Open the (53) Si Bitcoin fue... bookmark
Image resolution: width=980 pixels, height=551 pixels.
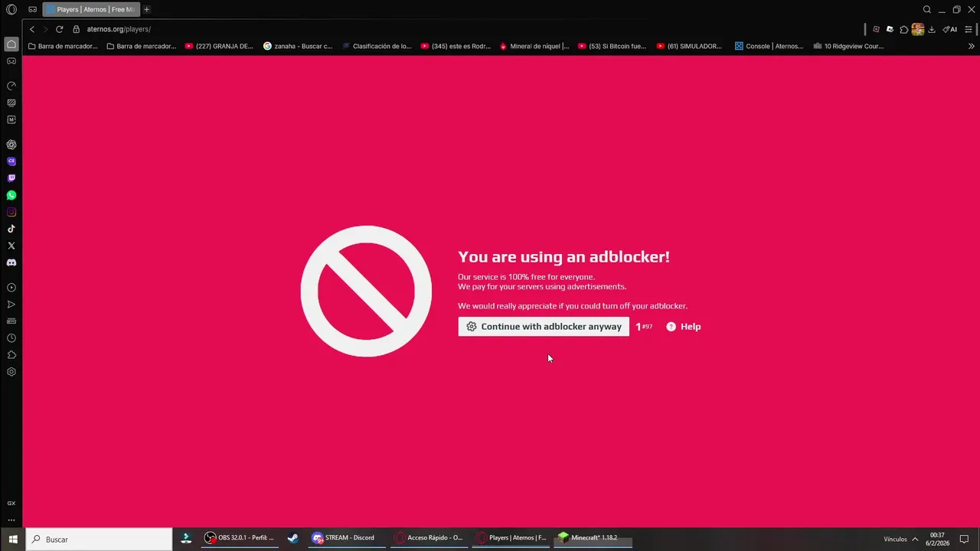tap(612, 46)
